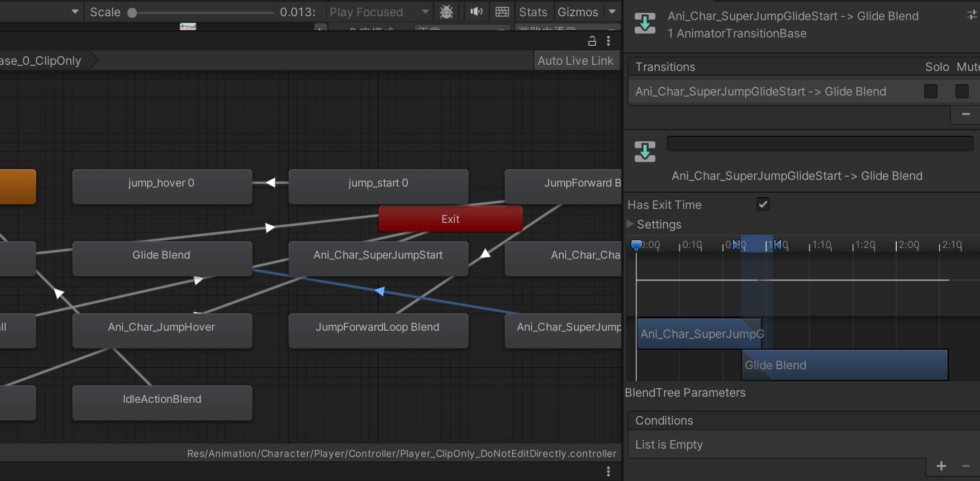Remove the selected transition with minus button

[965, 115]
